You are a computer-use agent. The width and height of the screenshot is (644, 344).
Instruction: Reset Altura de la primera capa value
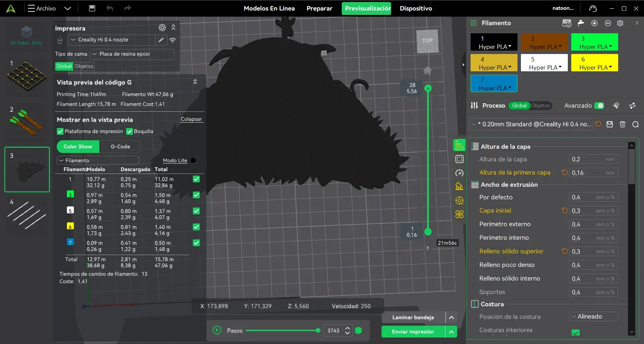[565, 173]
